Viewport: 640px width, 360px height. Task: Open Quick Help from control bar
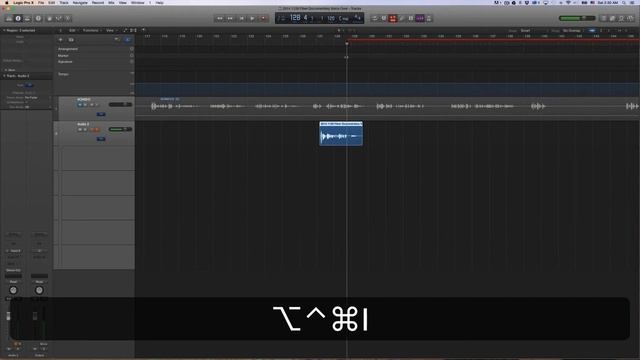(38, 18)
